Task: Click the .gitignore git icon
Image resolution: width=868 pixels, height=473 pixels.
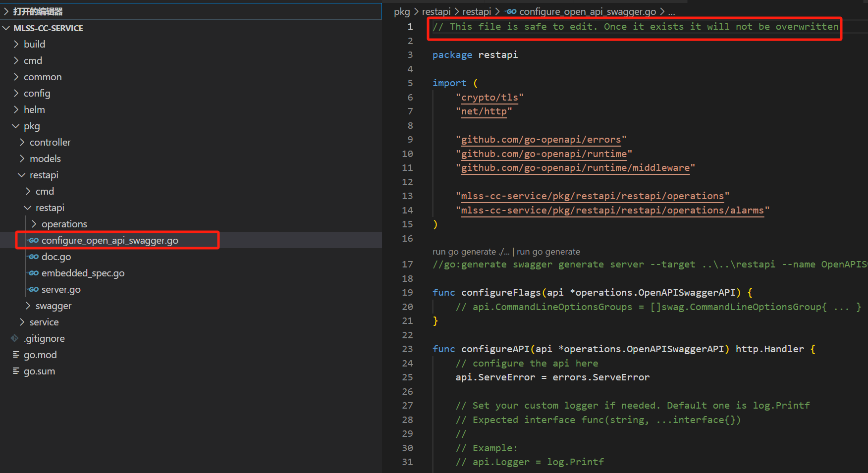Action: coord(15,338)
